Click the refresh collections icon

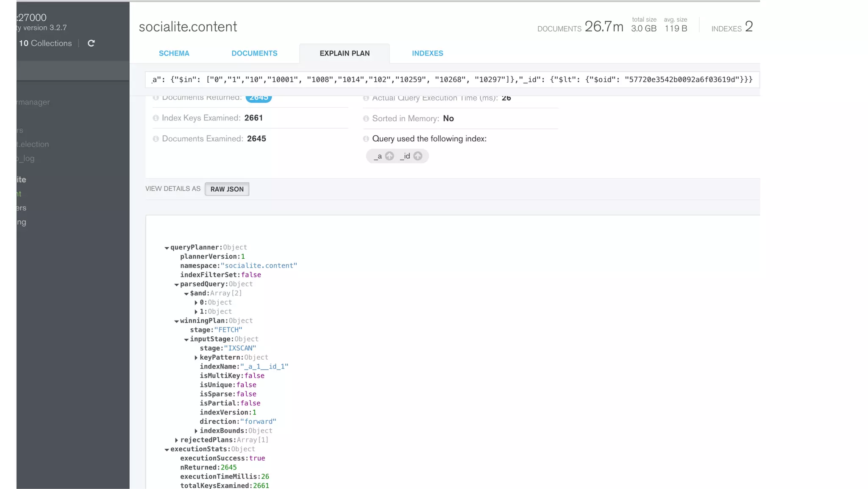(x=91, y=43)
